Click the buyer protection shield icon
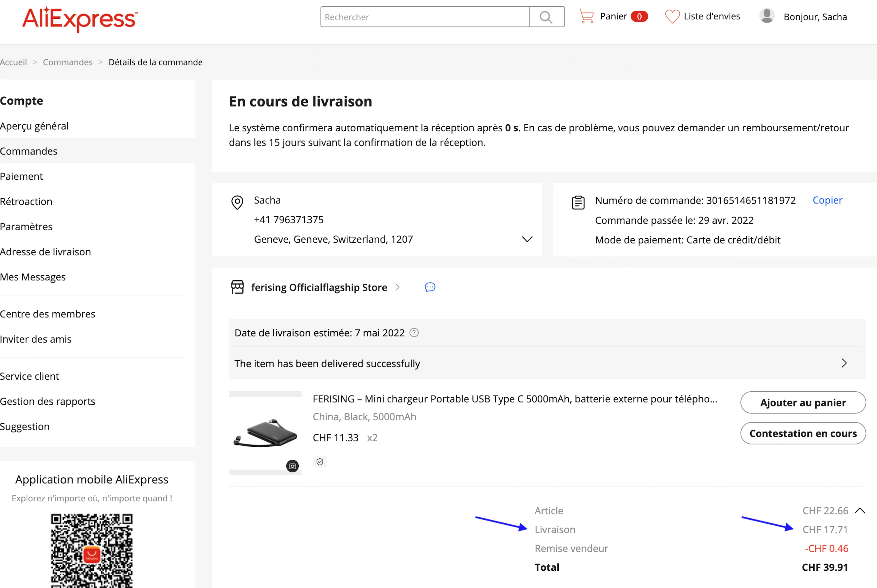The height and width of the screenshot is (588, 877). [320, 462]
